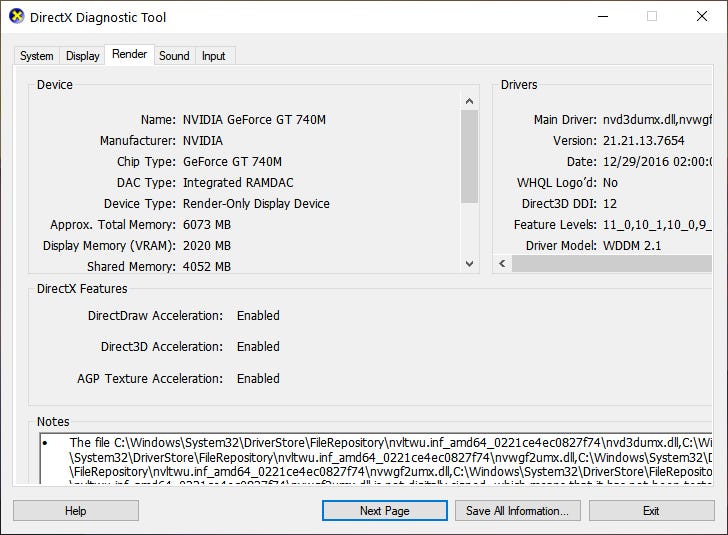Click Chip Type value 'GeForce GT 740M'
Image resolution: width=728 pixels, height=535 pixels.
[232, 162]
